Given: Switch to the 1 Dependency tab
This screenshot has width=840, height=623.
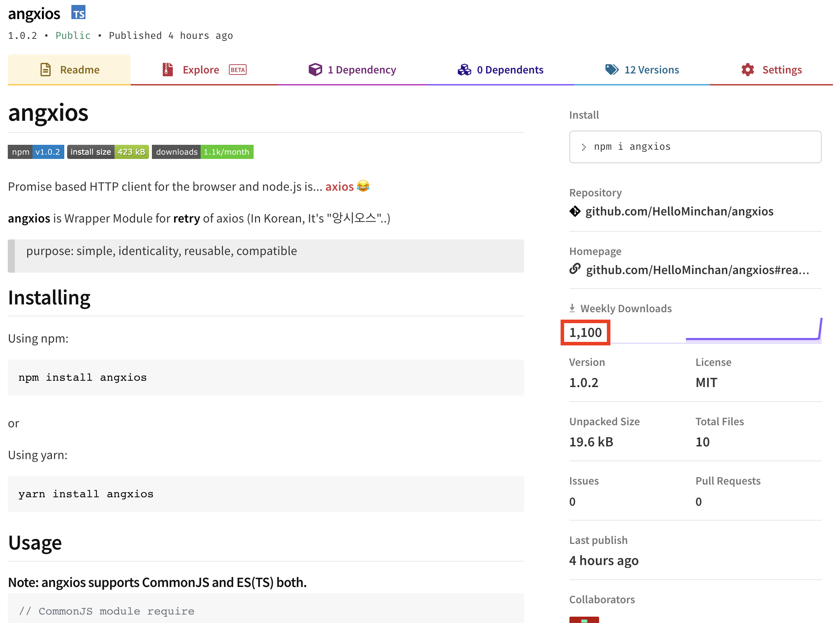Looking at the screenshot, I should [362, 70].
